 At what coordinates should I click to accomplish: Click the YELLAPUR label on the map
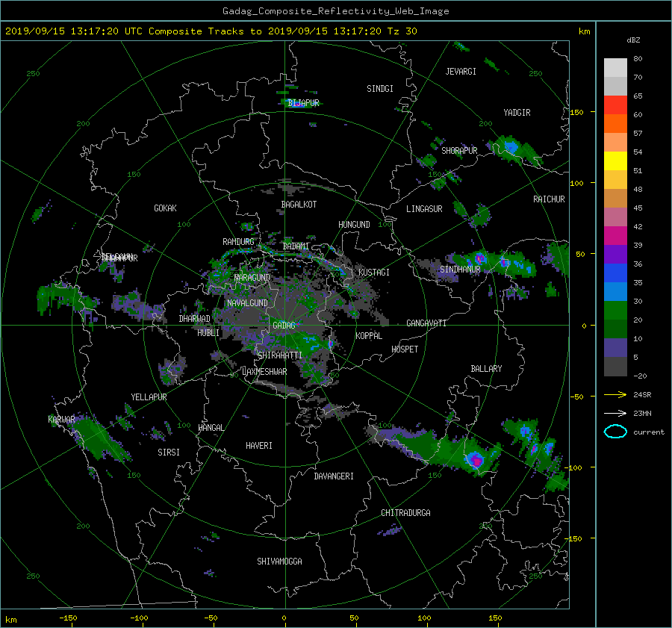149,397
